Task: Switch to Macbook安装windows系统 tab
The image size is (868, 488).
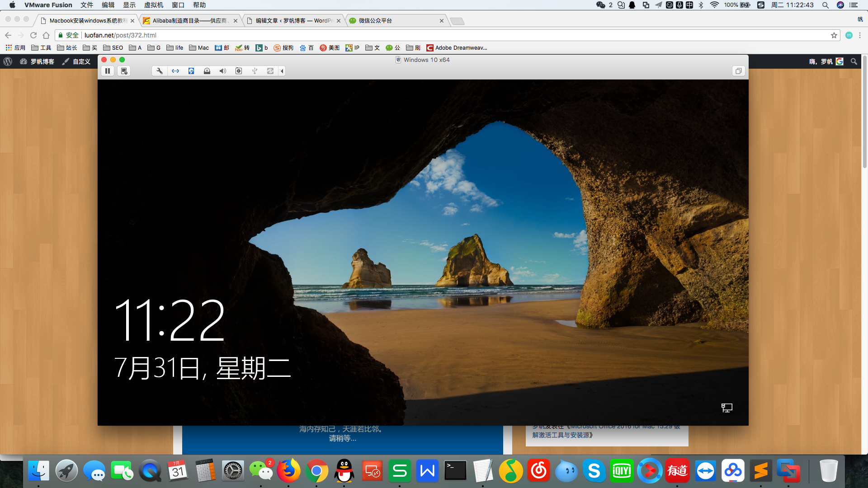Action: pyautogui.click(x=87, y=21)
